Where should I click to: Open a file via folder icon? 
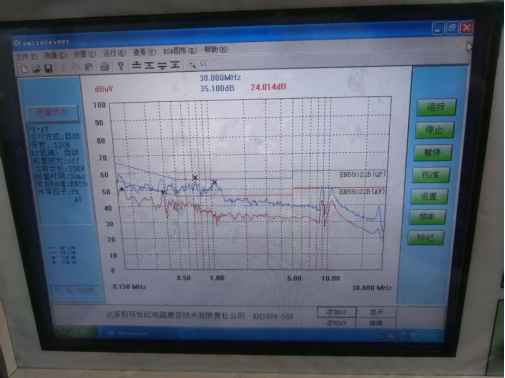(x=36, y=69)
